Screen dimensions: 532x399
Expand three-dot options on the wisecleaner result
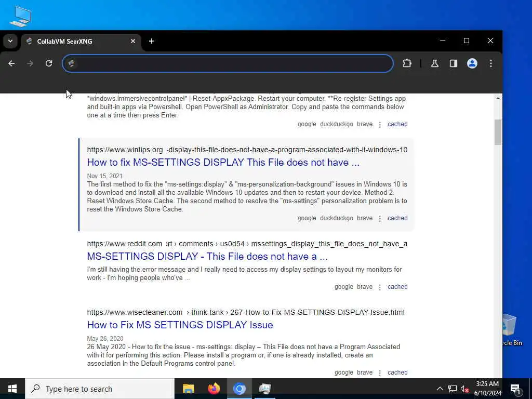(x=380, y=373)
